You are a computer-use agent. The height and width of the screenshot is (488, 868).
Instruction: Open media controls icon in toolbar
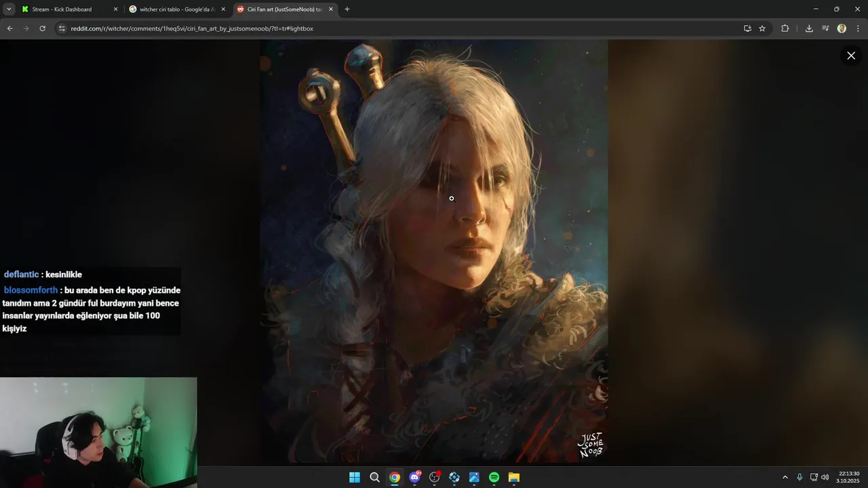825,28
